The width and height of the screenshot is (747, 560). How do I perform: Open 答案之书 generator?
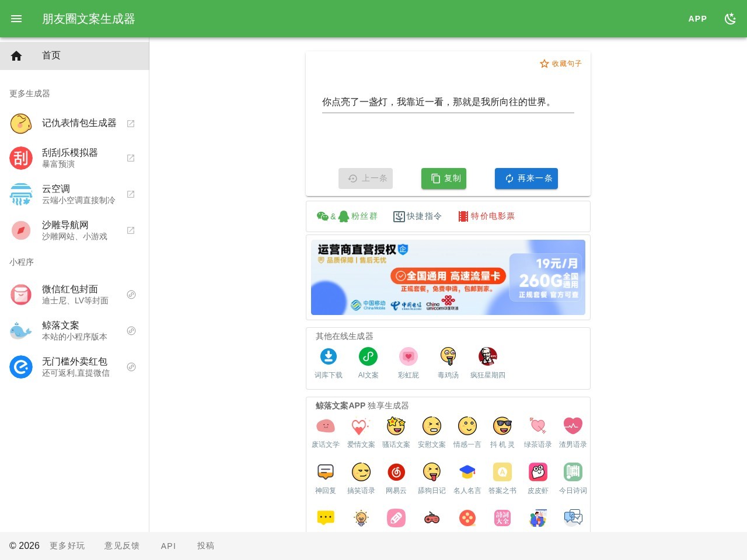(x=502, y=479)
